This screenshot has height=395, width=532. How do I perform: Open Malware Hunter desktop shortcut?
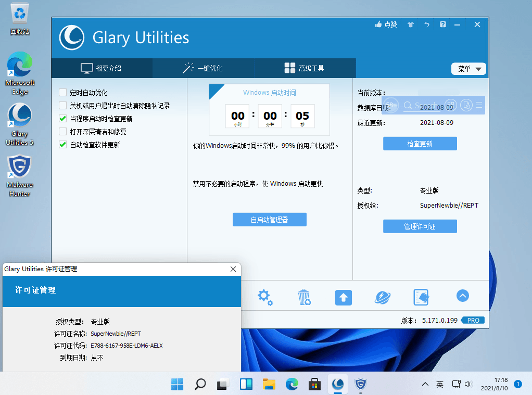[20, 175]
